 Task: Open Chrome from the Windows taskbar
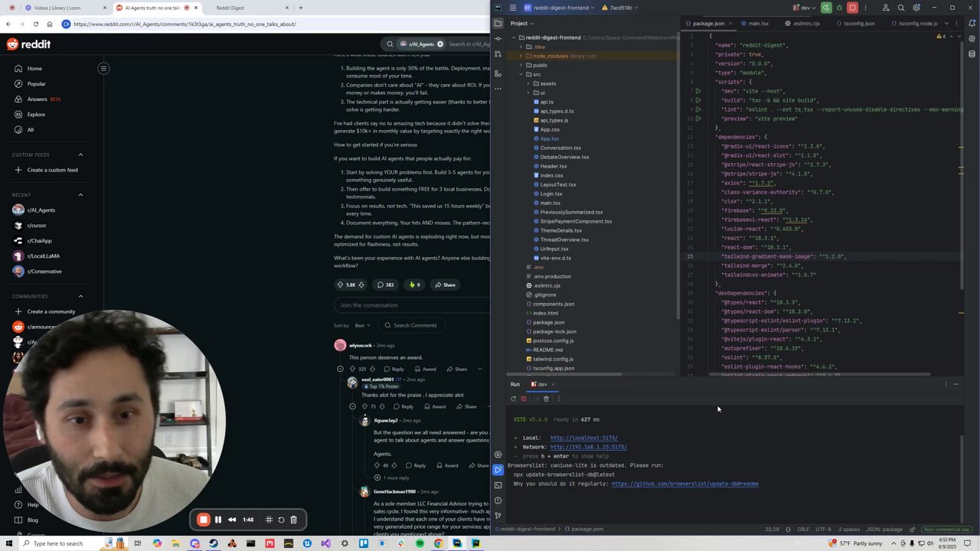(438, 543)
